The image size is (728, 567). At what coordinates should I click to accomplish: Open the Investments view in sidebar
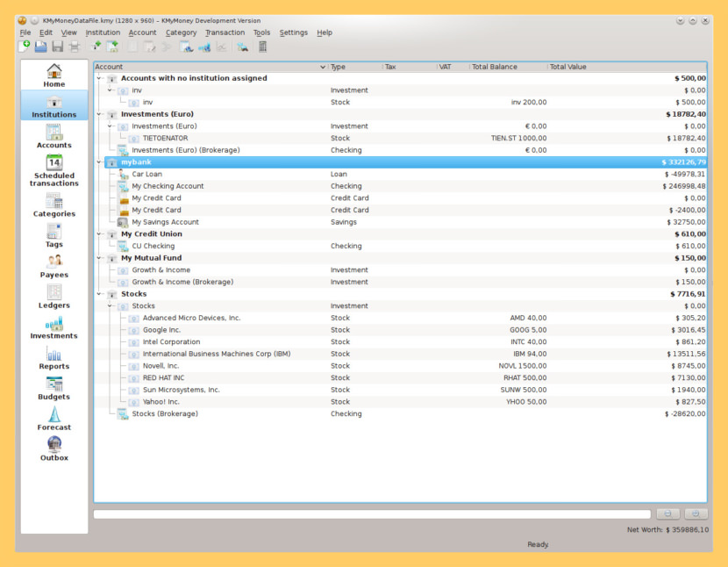click(54, 327)
